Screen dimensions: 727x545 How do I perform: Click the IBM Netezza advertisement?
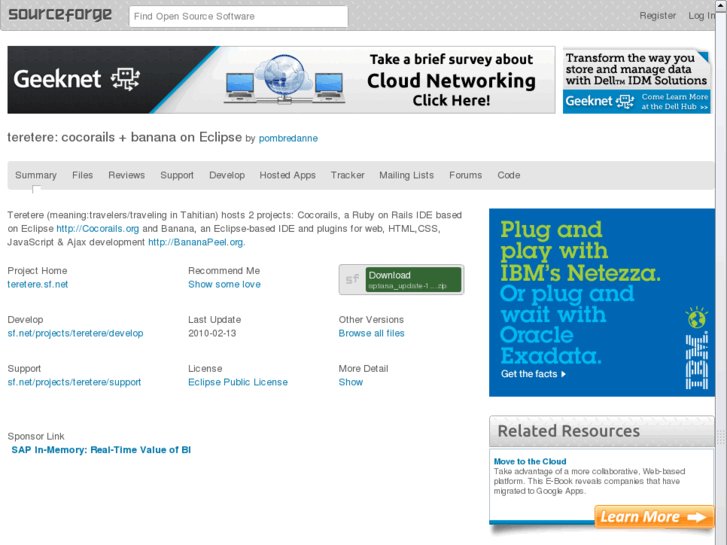click(602, 302)
